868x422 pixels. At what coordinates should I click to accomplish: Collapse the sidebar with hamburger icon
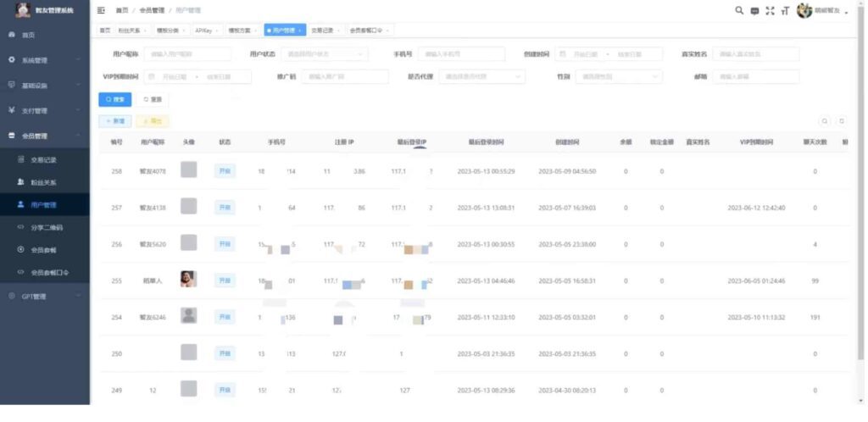click(x=102, y=10)
